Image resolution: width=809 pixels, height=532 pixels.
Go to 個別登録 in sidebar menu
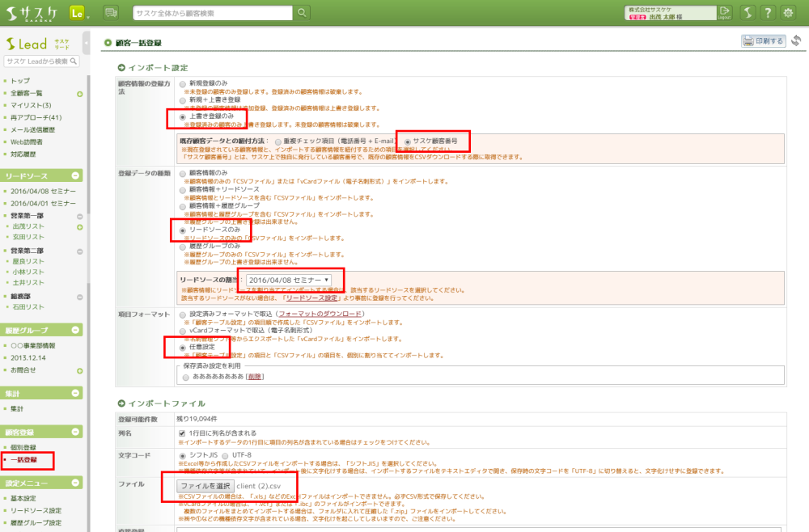tap(23, 447)
